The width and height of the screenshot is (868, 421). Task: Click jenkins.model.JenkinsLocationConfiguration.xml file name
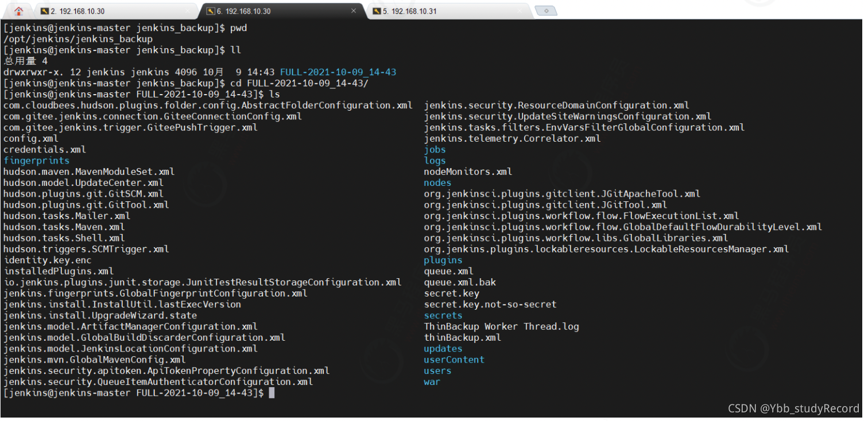(x=130, y=349)
